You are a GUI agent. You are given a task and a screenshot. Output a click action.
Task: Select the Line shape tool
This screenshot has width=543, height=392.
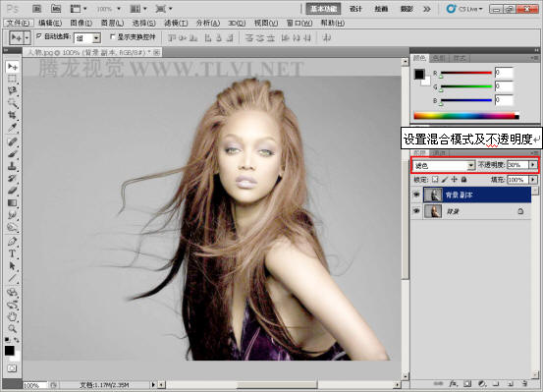tap(13, 278)
